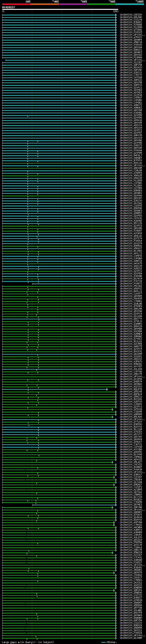Select the UniRef100_P12859 label
146x644 pixels.
(131, 180)
